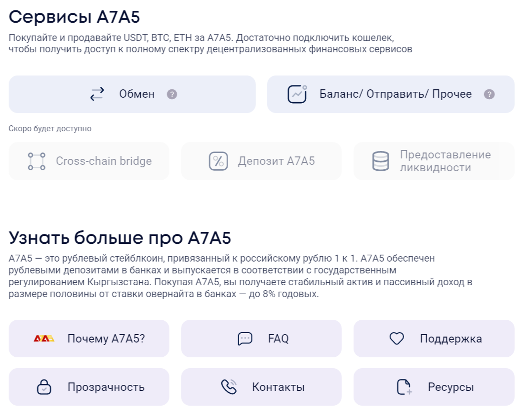
Task: Click the database stack liquidity icon
Action: coord(380,161)
